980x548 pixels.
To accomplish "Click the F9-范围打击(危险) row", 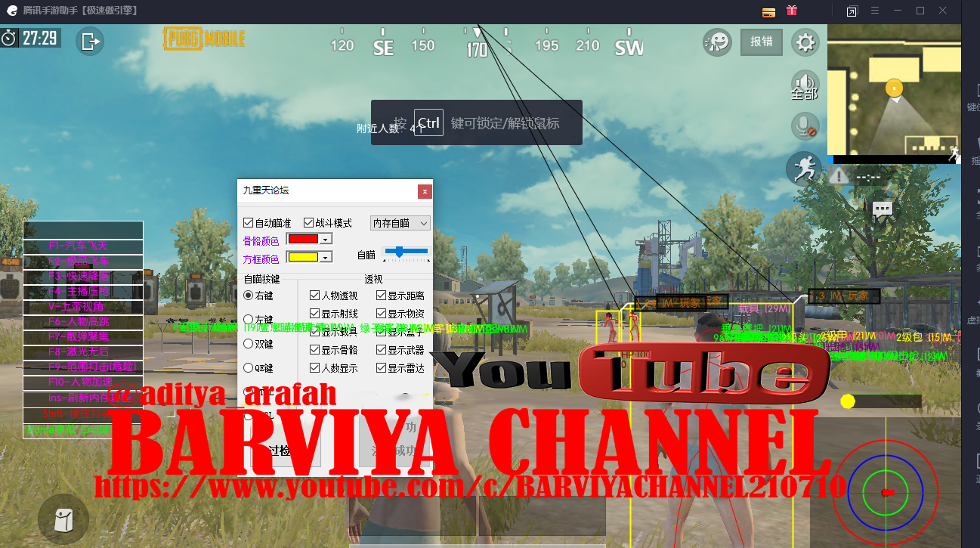I will [83, 367].
